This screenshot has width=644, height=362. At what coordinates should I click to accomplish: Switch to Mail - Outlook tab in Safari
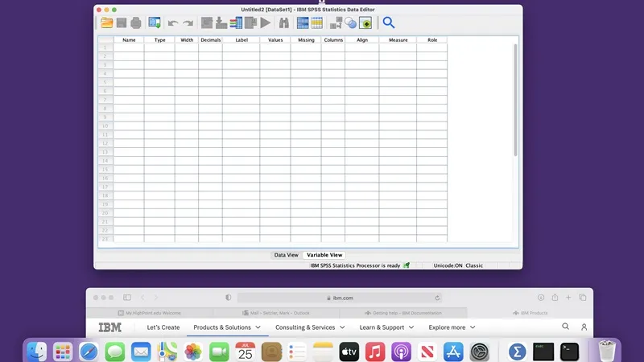[276, 313]
